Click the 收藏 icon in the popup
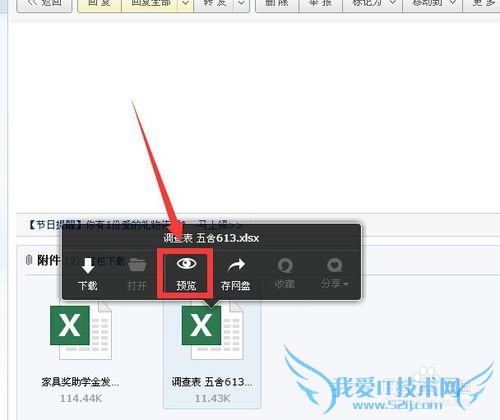Screen dimensions: 500x420 (285, 266)
